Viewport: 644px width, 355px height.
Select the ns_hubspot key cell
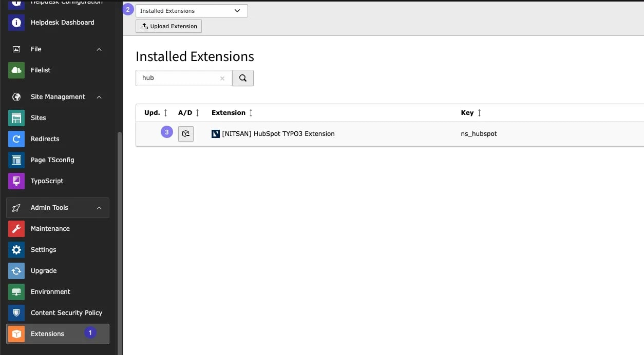tap(479, 134)
